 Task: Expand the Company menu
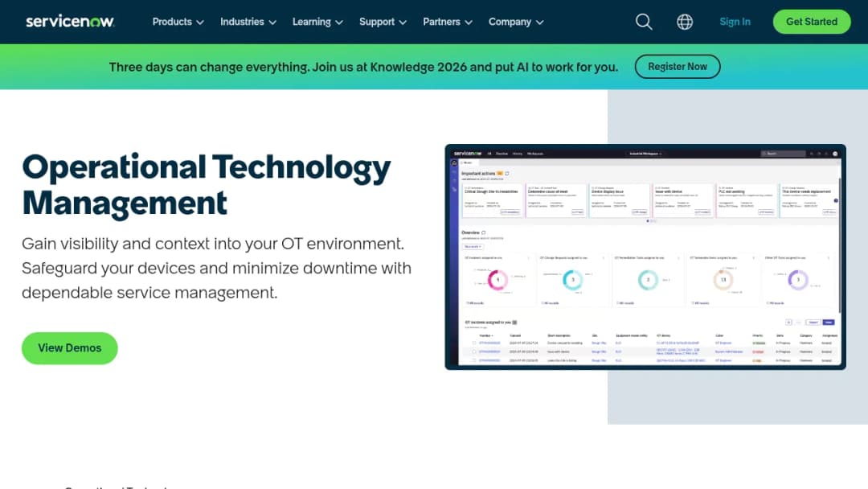516,22
